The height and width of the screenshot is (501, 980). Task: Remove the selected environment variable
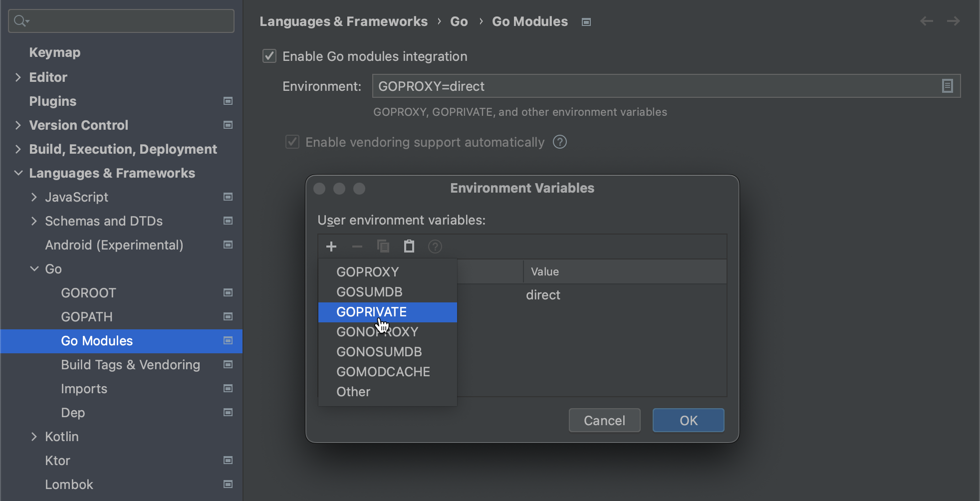point(356,246)
